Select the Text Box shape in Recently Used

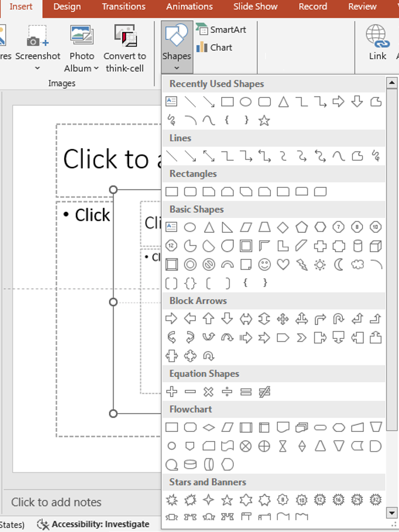coord(171,102)
